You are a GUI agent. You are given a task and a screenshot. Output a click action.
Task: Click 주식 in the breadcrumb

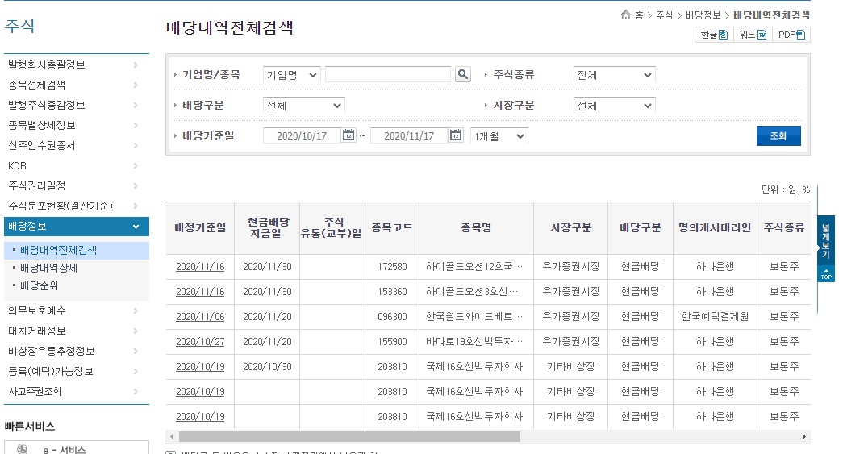point(664,15)
